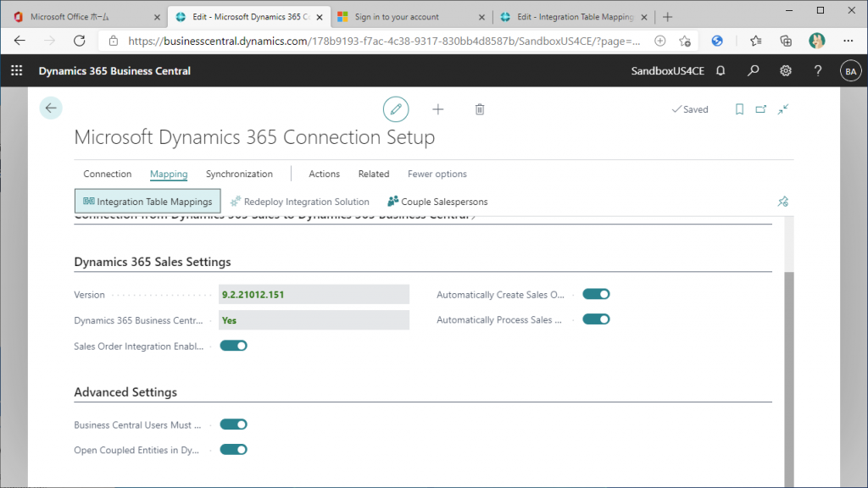Click Fewer options

click(437, 174)
